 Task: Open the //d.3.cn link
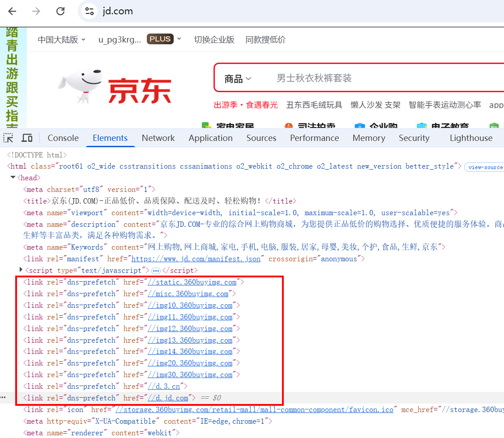click(x=164, y=386)
